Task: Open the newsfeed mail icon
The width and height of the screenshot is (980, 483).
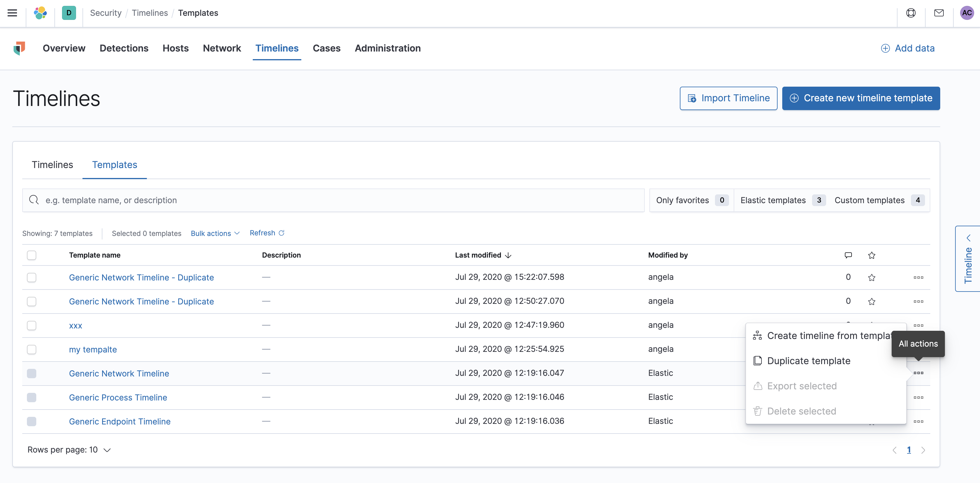Action: [x=938, y=13]
